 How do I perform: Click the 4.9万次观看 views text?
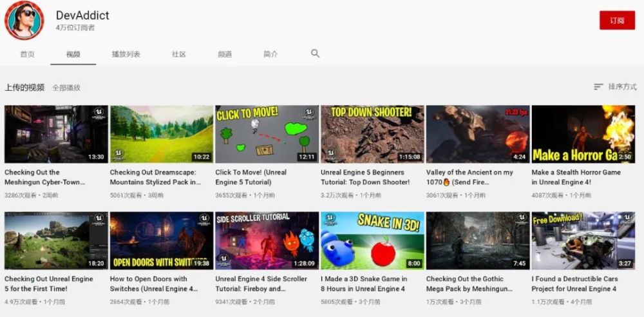21,302
